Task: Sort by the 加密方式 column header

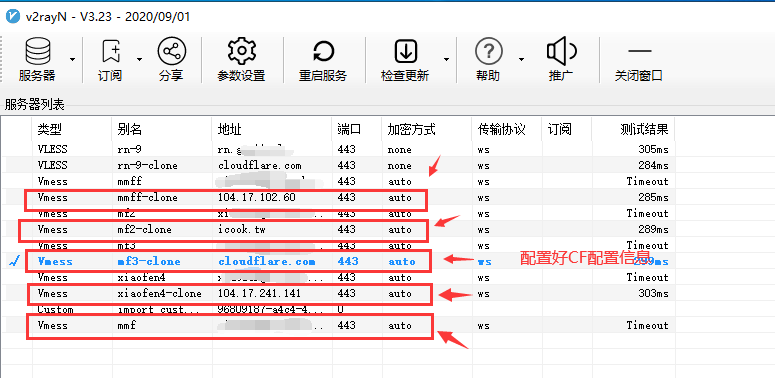Action: pyautogui.click(x=427, y=129)
